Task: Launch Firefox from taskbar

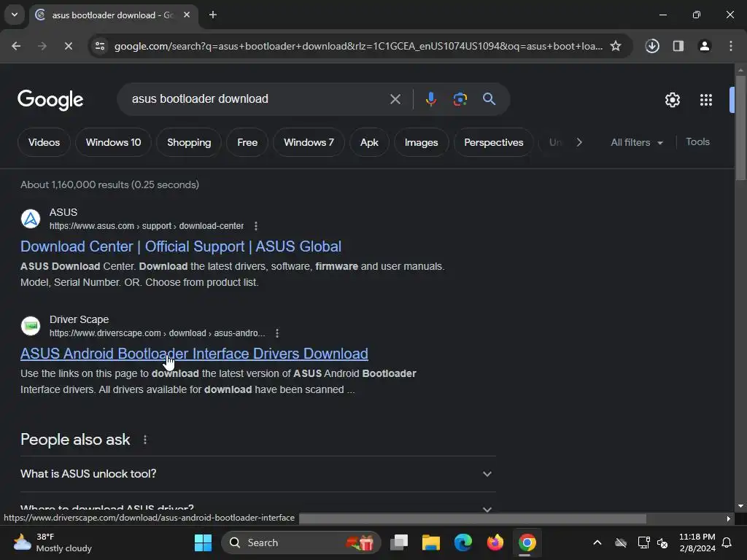Action: [x=495, y=542]
